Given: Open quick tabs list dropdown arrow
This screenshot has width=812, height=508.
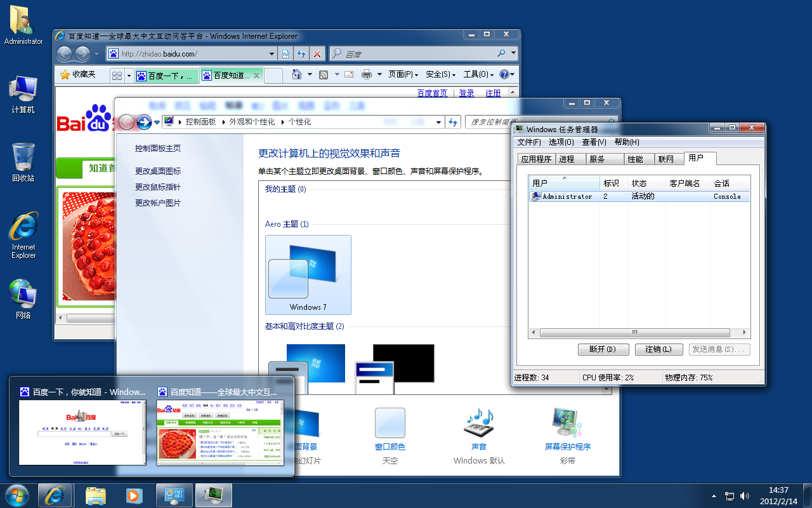Looking at the screenshot, I should pyautogui.click(x=129, y=76).
